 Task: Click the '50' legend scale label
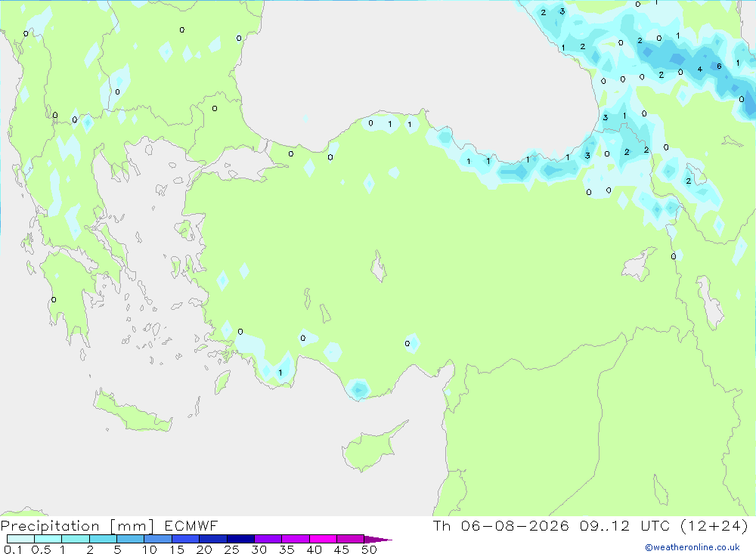pos(369,549)
